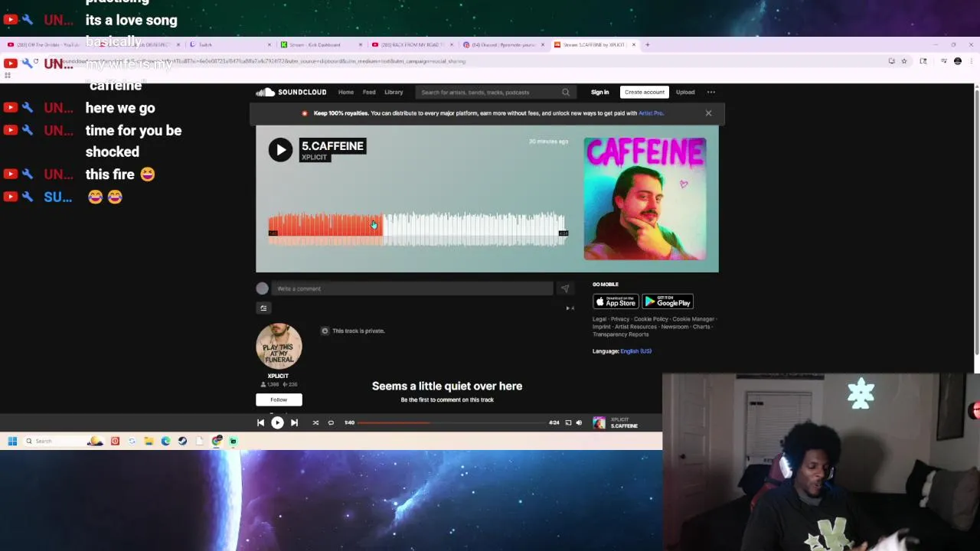
Task: Click Sign in
Action: pyautogui.click(x=599, y=92)
